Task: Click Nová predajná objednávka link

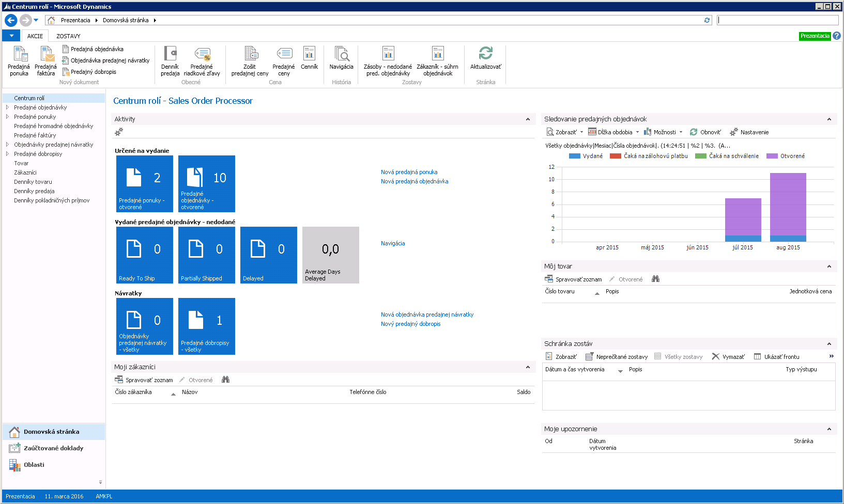Action: (x=415, y=181)
